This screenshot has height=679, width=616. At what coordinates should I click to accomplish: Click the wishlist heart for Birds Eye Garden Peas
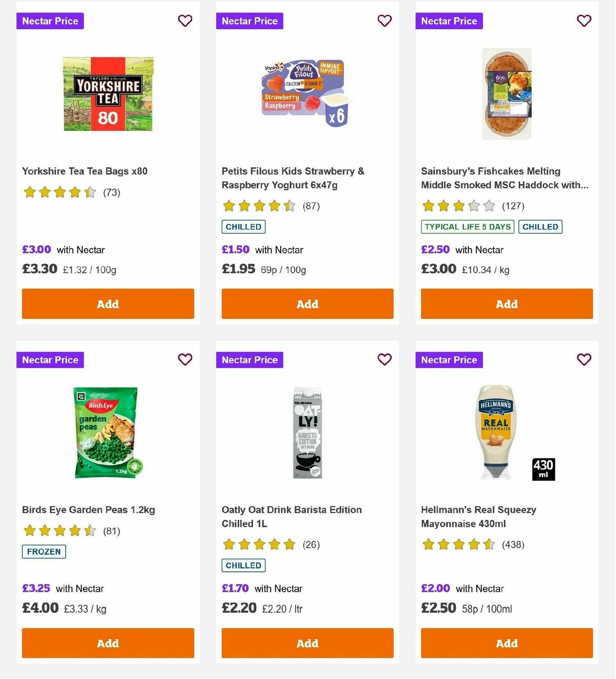pyautogui.click(x=185, y=360)
